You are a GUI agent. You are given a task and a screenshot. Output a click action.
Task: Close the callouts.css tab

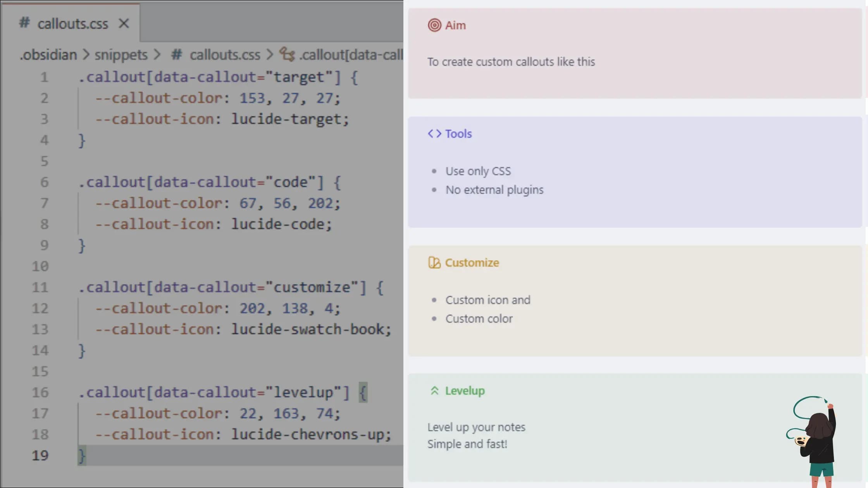[x=124, y=23]
